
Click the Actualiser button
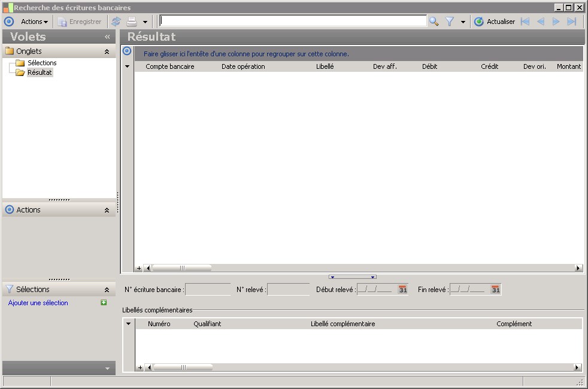[495, 22]
